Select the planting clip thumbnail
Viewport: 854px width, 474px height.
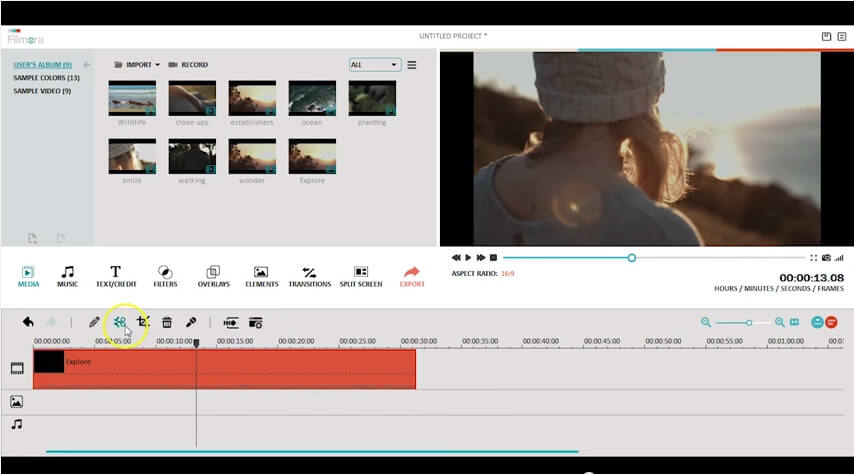click(372, 98)
